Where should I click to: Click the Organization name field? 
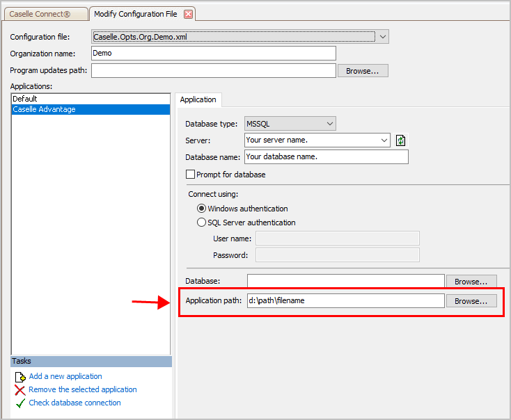point(214,53)
